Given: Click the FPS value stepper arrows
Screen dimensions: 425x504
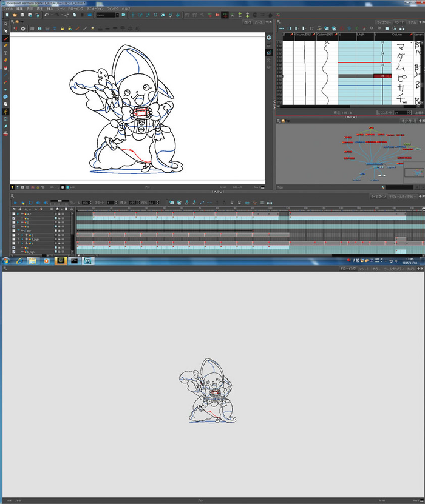Looking at the screenshot, I should [157, 203].
